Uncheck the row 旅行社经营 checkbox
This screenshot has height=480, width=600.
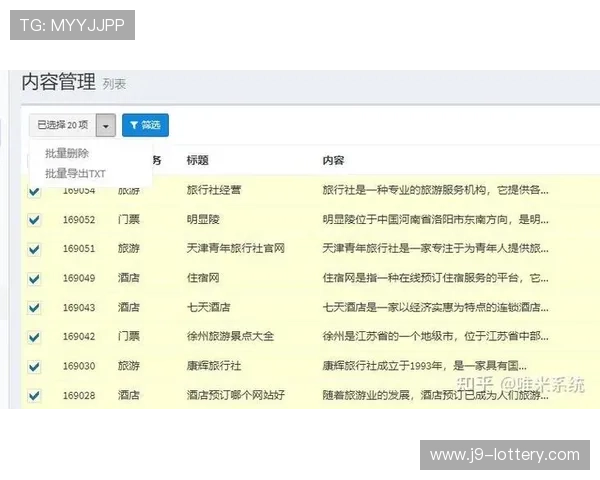point(34,191)
